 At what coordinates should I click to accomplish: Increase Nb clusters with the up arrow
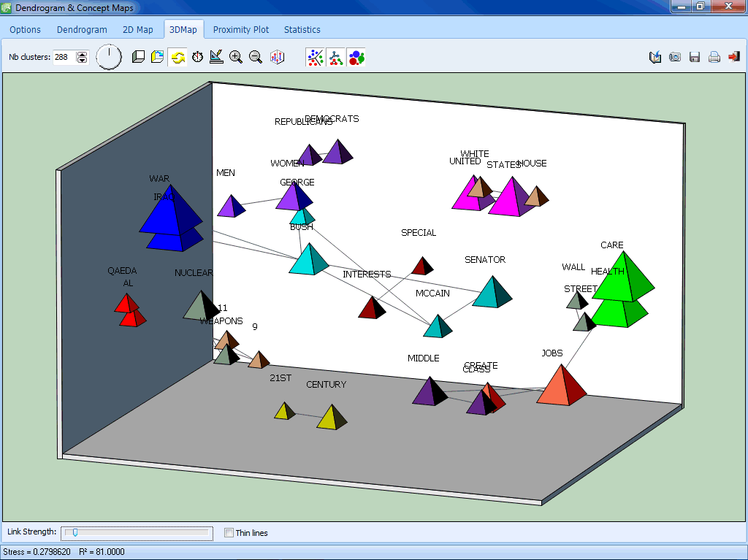click(x=83, y=54)
